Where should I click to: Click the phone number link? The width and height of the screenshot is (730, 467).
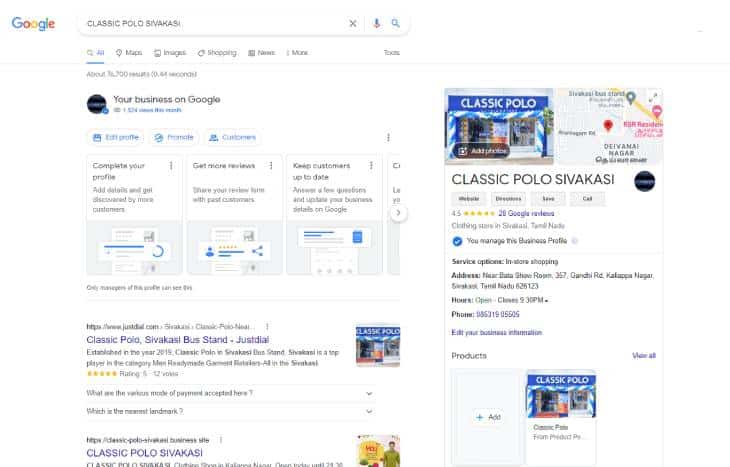click(x=498, y=315)
